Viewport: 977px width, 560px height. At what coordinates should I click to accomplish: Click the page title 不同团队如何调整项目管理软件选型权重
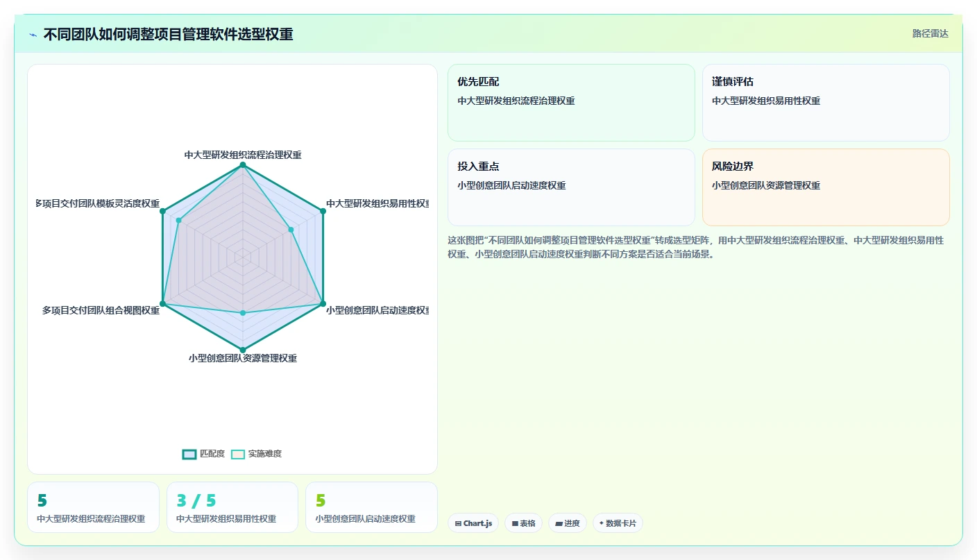[x=168, y=35]
